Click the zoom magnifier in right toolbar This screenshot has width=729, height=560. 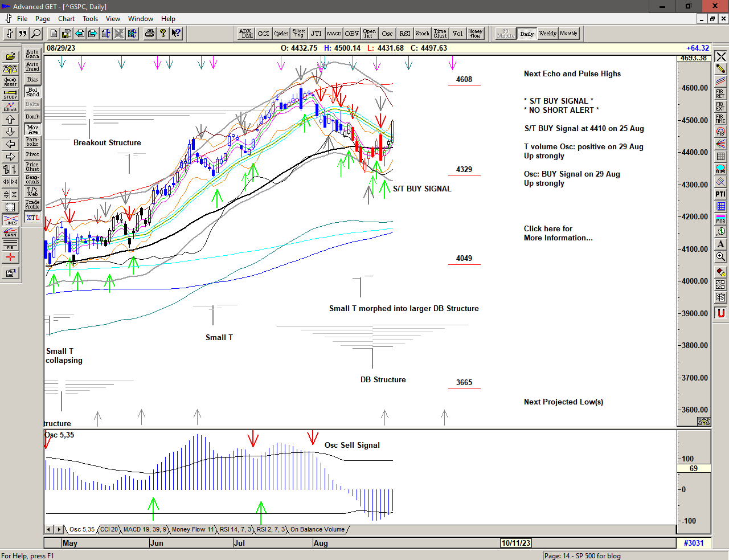(720, 257)
